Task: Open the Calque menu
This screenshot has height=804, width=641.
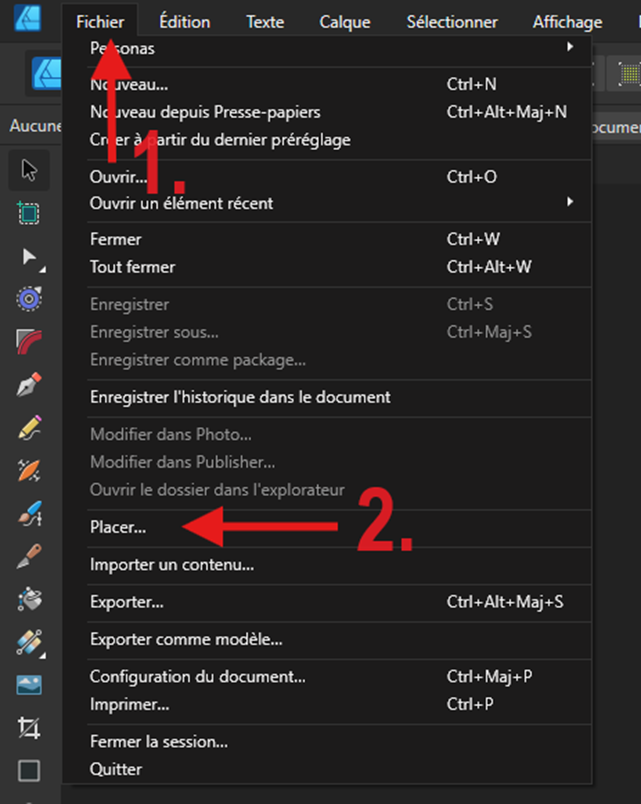Action: [x=344, y=21]
